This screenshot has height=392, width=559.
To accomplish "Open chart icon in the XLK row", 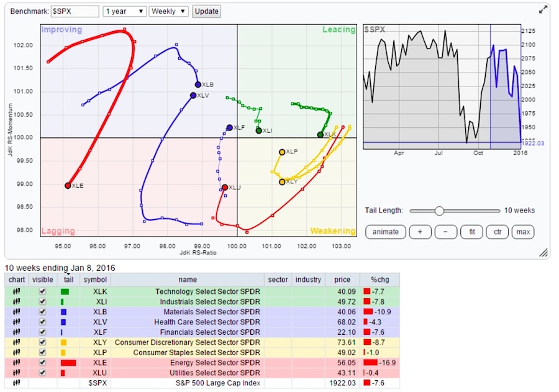I will pos(16,291).
